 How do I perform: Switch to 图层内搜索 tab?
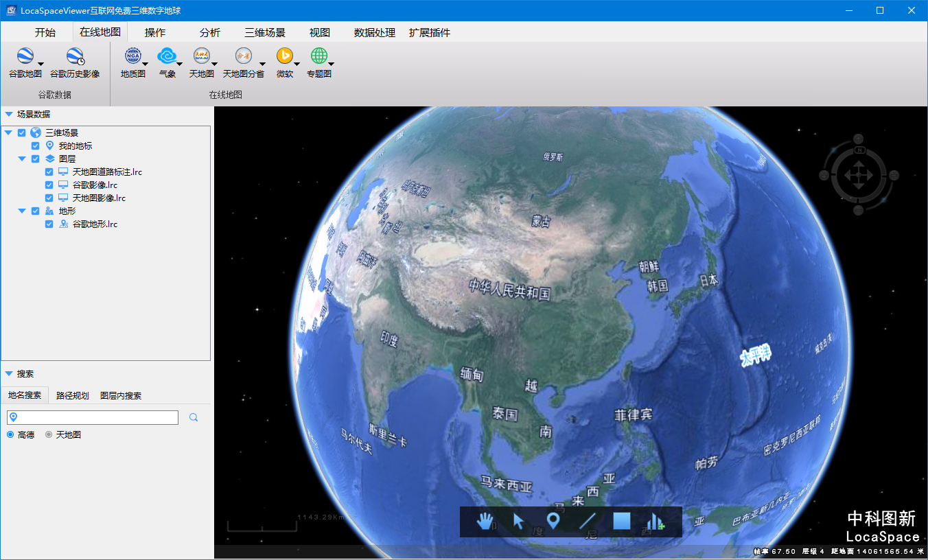tap(121, 396)
